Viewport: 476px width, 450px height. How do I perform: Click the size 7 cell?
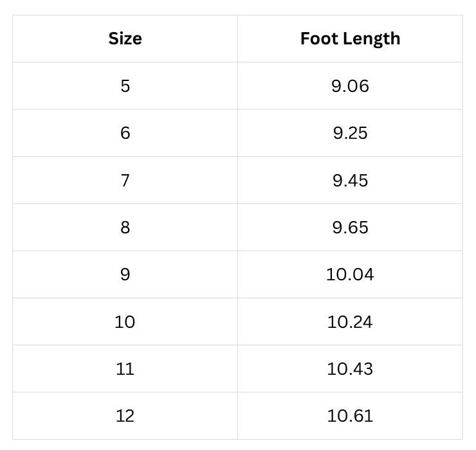point(125,180)
